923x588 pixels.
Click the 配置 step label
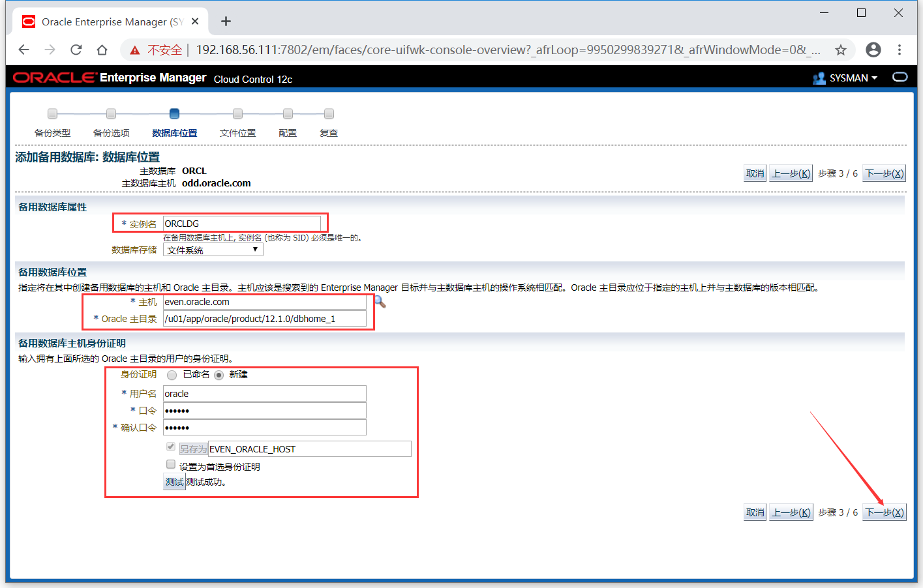point(288,133)
